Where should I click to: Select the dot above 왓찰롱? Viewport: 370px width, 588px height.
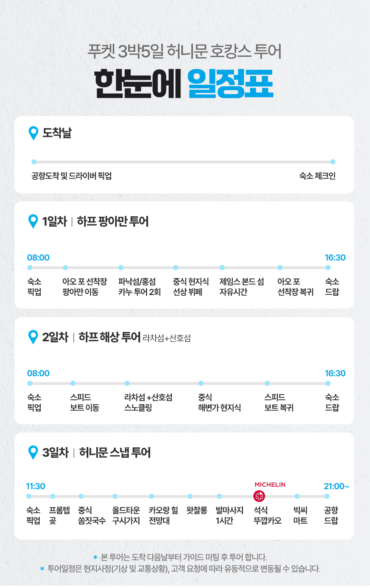click(x=190, y=496)
